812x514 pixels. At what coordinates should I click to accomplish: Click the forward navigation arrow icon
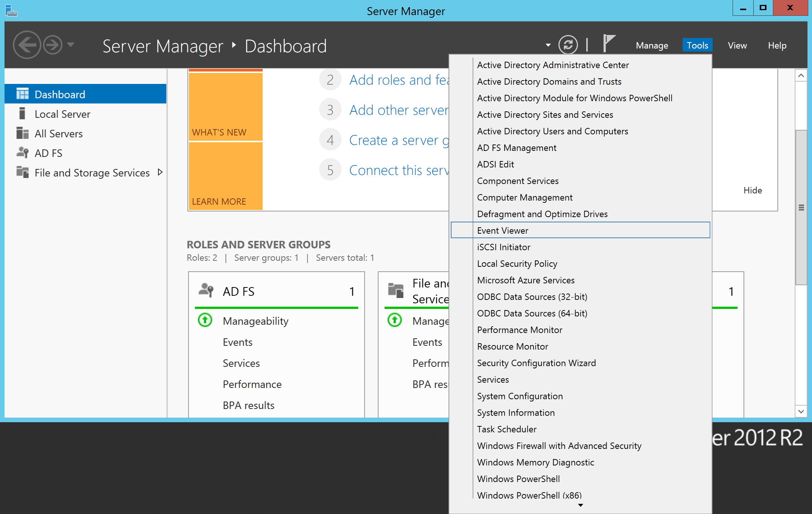pos(52,45)
